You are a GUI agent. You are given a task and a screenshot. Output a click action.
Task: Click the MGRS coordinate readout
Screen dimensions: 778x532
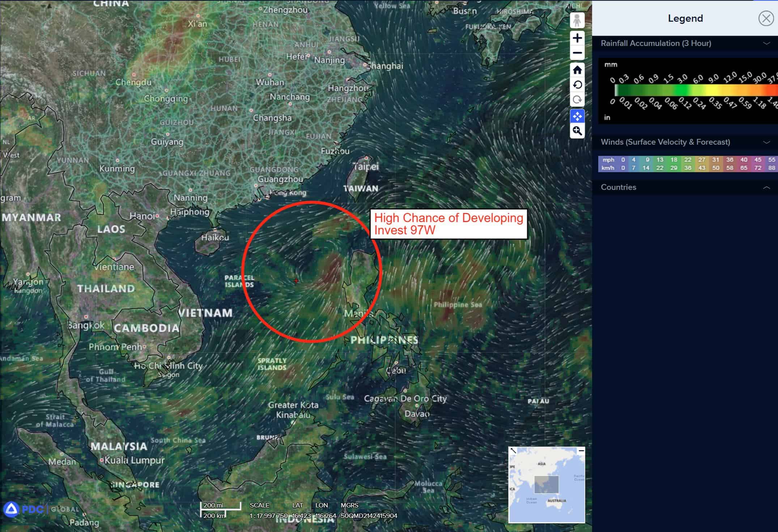coord(369,516)
